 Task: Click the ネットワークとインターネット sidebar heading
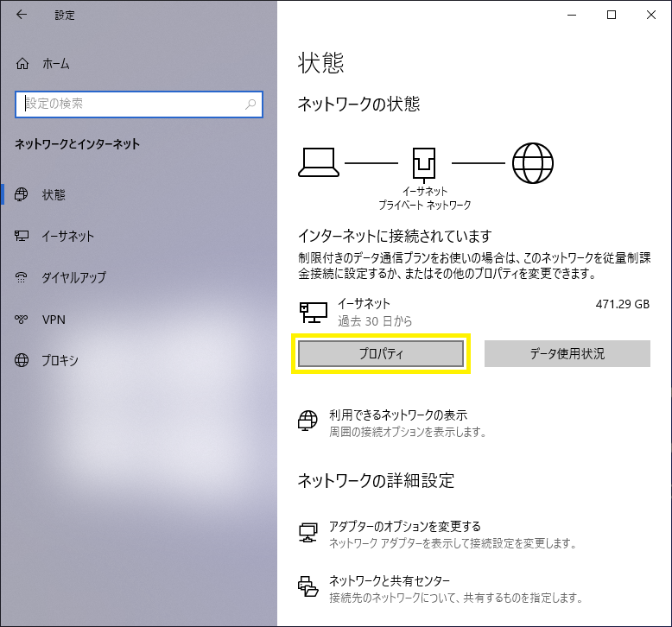[78, 144]
